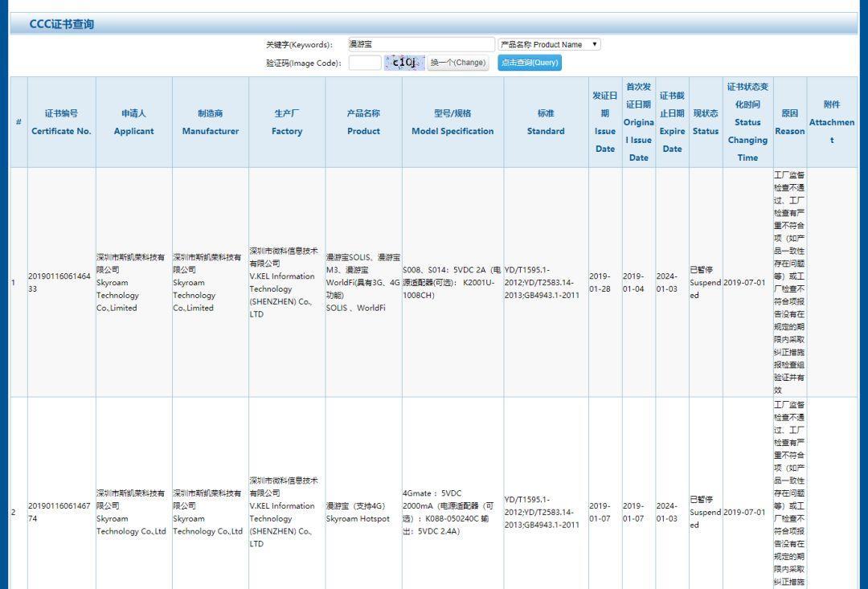Select the Applicant column header
This screenshot has width=868, height=589.
[133, 122]
